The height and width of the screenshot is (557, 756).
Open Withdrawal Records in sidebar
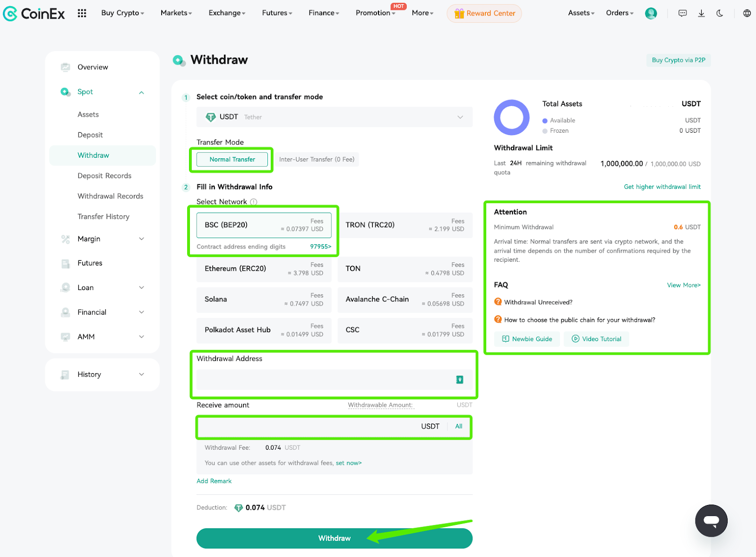[x=111, y=196]
